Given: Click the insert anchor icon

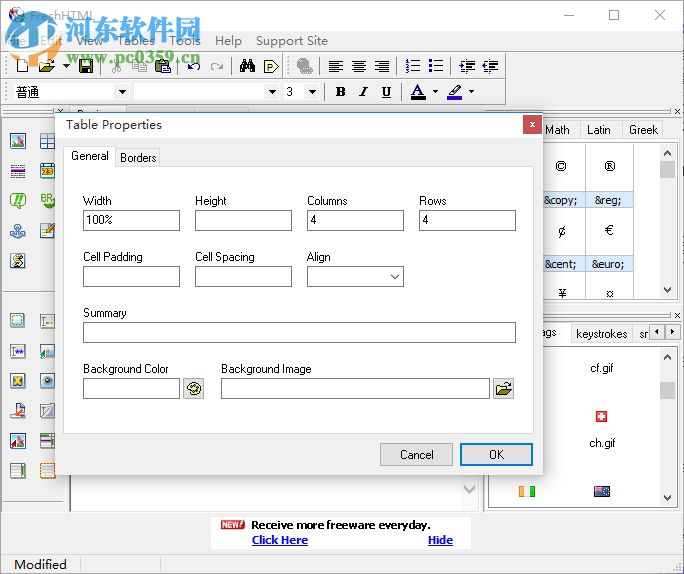Looking at the screenshot, I should click(x=18, y=231).
